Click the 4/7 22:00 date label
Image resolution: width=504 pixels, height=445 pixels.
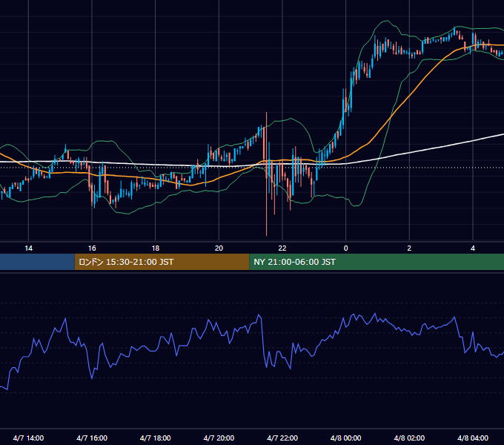pos(282,438)
